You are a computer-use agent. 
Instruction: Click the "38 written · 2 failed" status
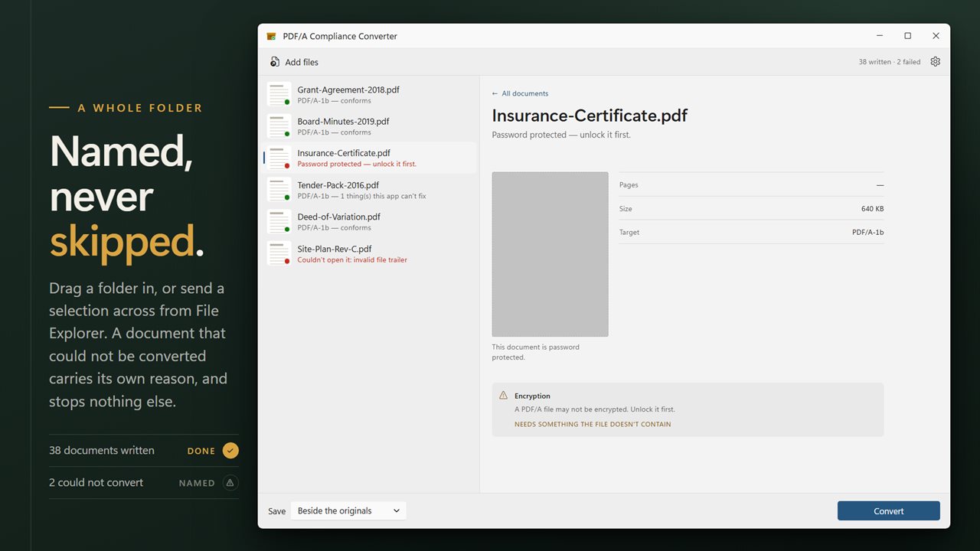pos(890,62)
